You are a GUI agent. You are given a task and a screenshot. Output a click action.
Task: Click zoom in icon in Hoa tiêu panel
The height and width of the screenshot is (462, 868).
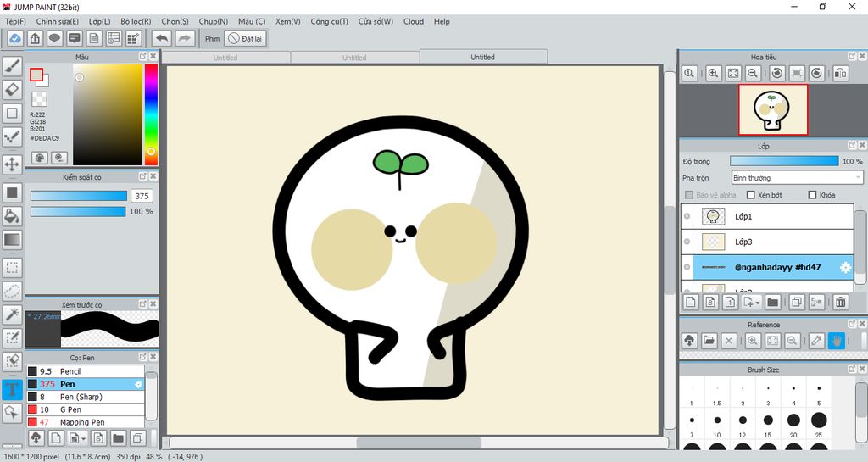point(713,73)
